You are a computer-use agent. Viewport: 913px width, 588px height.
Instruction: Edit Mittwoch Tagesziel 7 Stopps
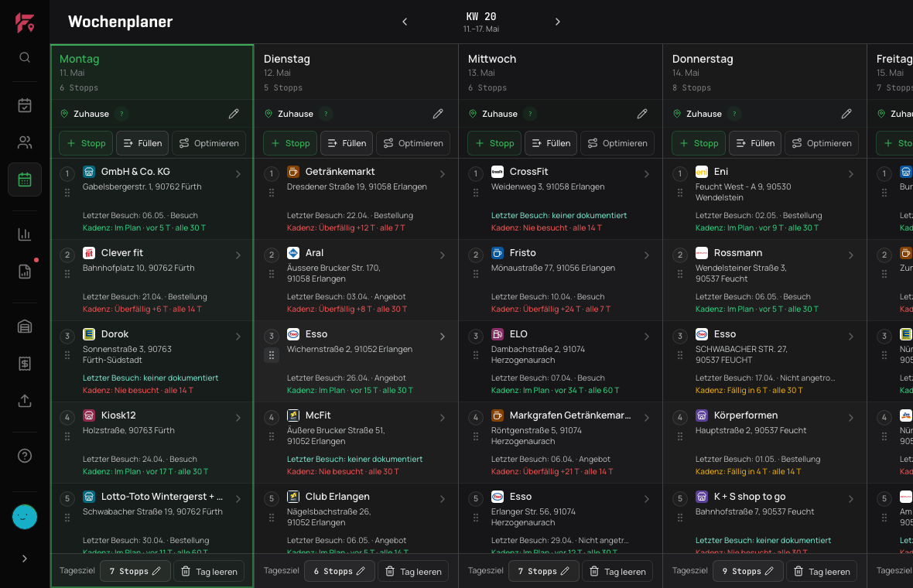tap(544, 571)
